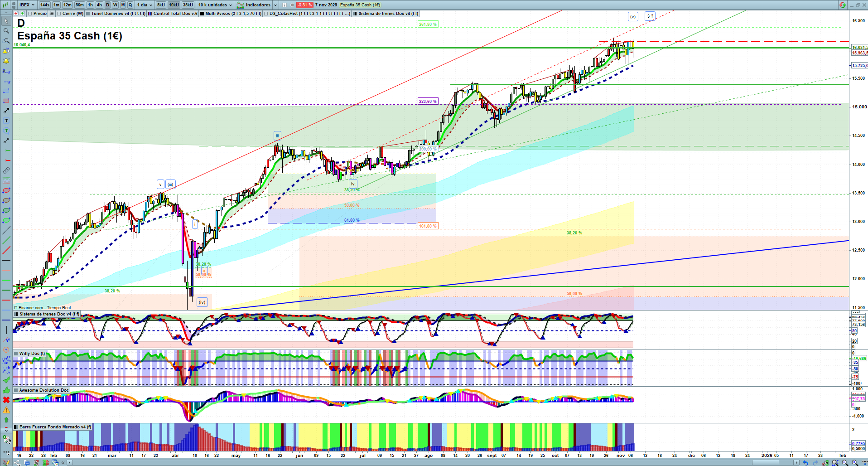
Task: Select the red X marker tool
Action: [6, 400]
